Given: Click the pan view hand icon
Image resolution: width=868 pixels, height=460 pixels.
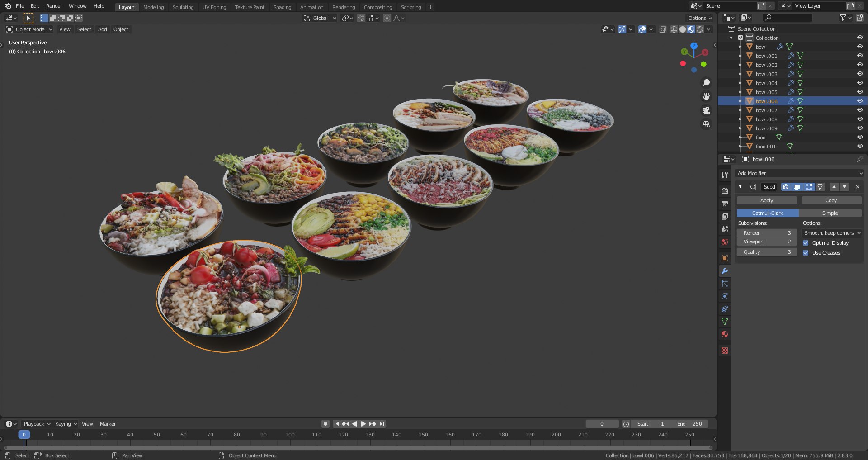Looking at the screenshot, I should click(706, 96).
